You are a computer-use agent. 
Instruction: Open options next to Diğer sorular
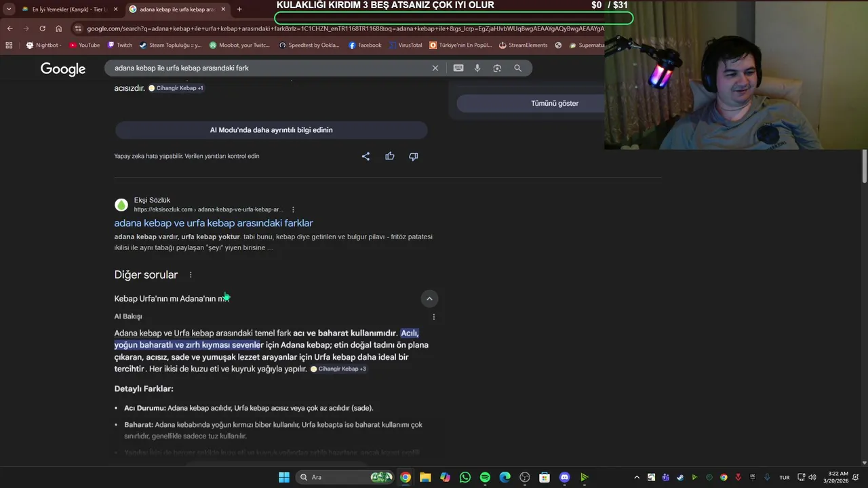pos(191,274)
